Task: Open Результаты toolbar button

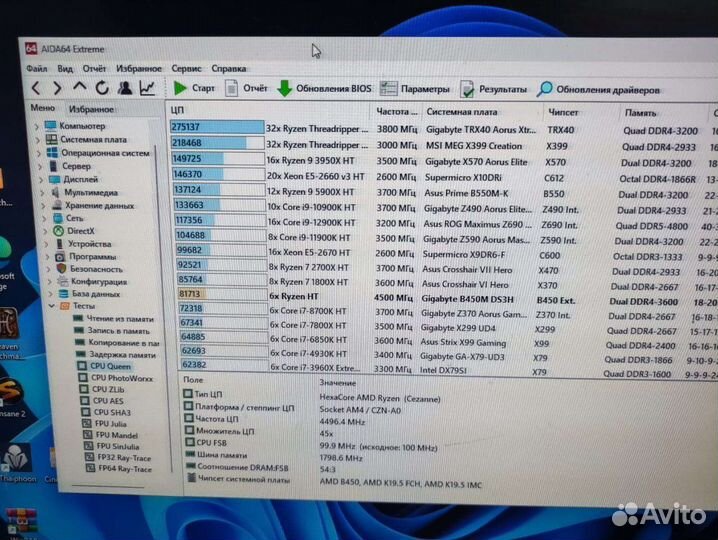Action: [x=493, y=89]
